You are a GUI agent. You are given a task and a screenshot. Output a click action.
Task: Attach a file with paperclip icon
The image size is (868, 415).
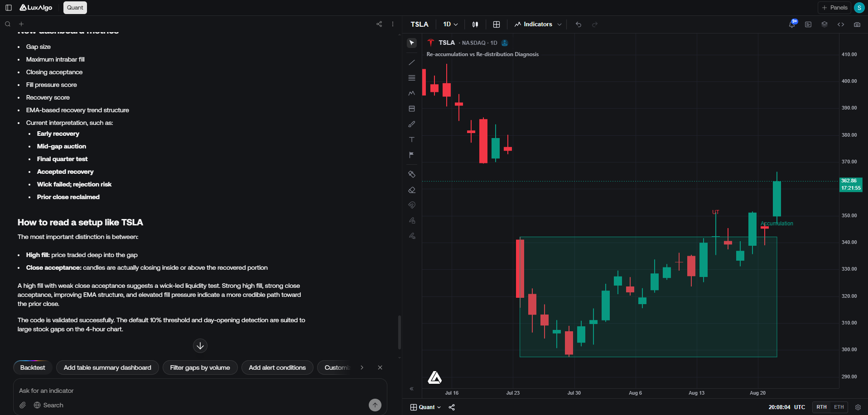(23, 405)
